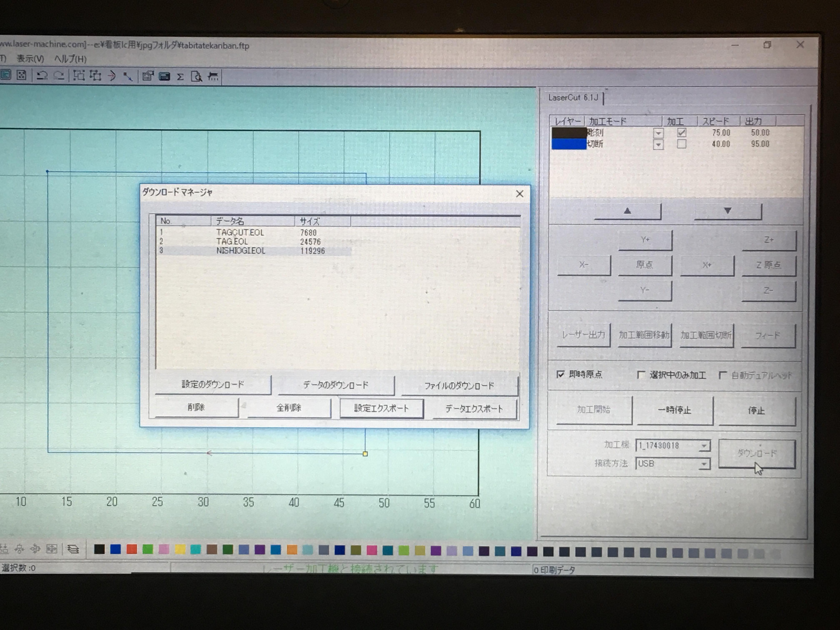Open the print preview magnifier icon
840x630 pixels.
point(196,77)
